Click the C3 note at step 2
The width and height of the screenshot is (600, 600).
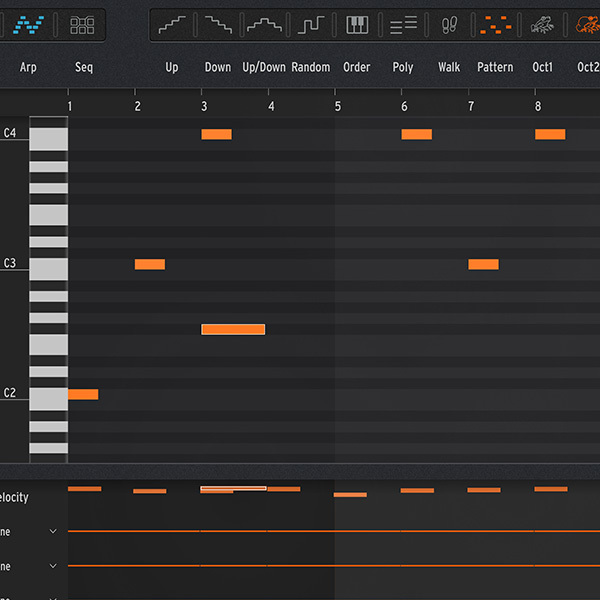click(x=150, y=264)
